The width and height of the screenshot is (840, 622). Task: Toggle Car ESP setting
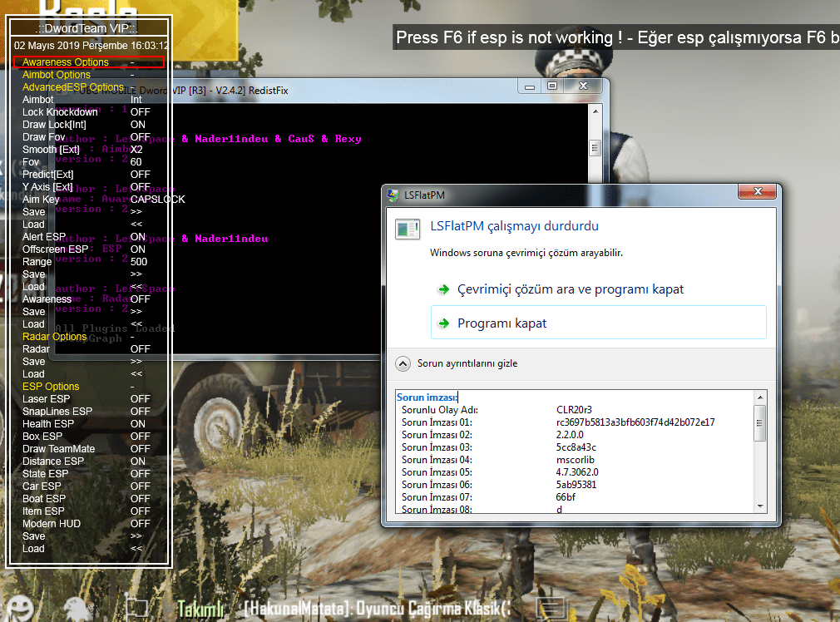click(x=88, y=486)
